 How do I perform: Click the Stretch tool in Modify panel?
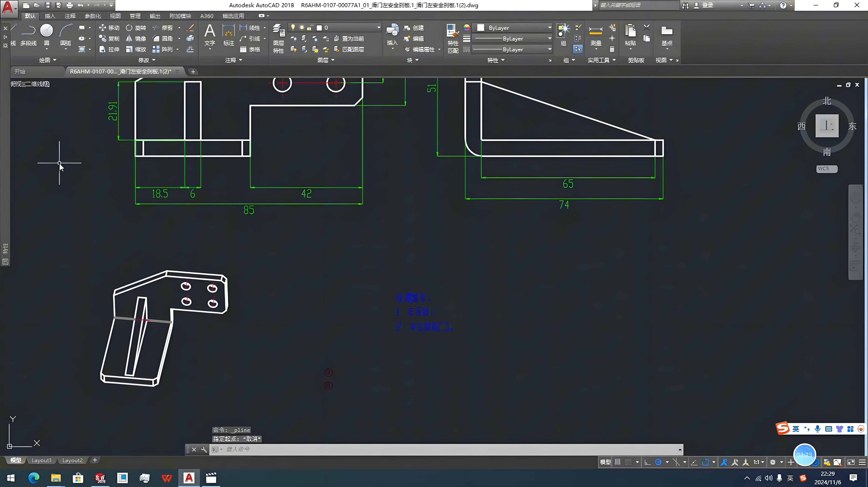click(109, 49)
